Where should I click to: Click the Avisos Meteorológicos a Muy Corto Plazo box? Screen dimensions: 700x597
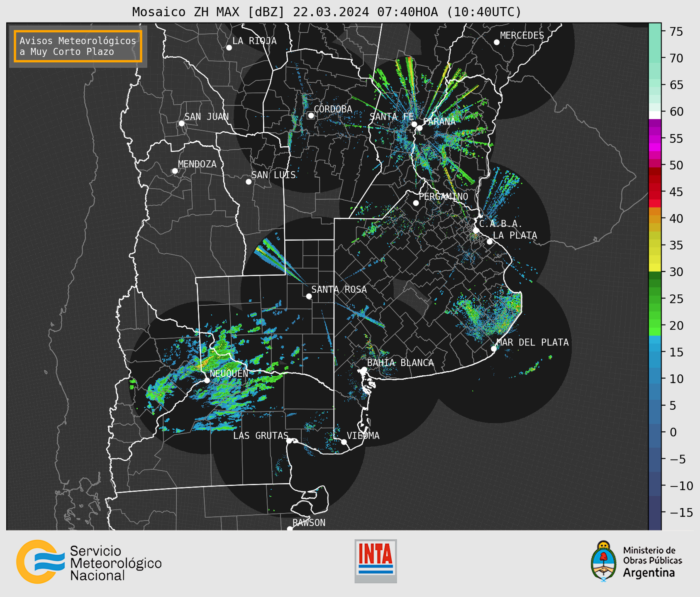click(x=78, y=46)
